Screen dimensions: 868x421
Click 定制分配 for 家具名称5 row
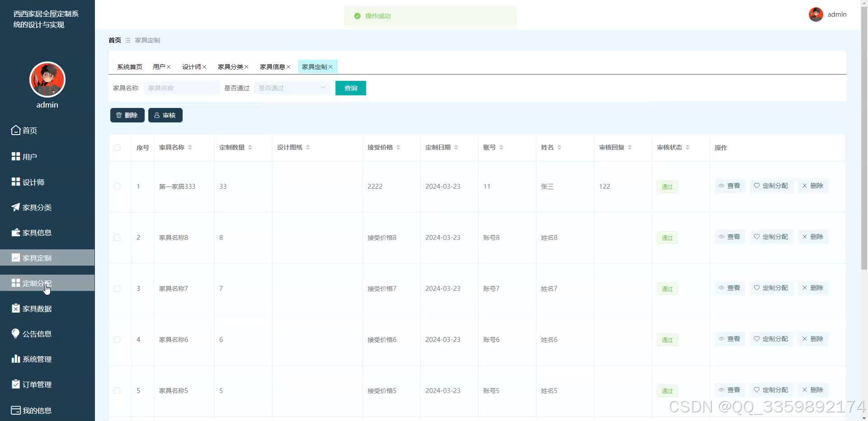(x=771, y=390)
